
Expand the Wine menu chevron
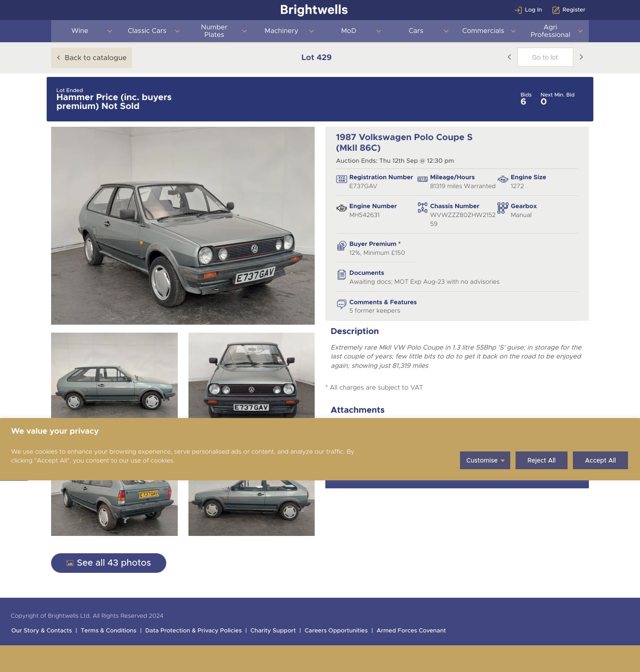110,31
